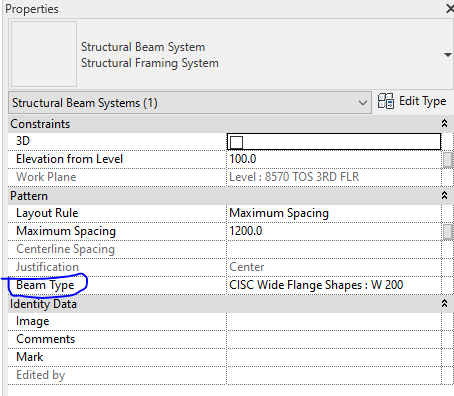The width and height of the screenshot is (454, 396).
Task: Collapse the Identity Data section
Action: click(444, 303)
